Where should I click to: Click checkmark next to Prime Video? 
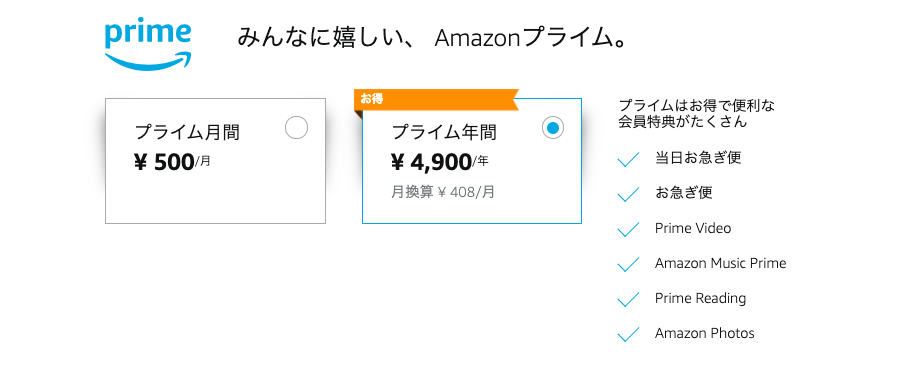tap(628, 229)
